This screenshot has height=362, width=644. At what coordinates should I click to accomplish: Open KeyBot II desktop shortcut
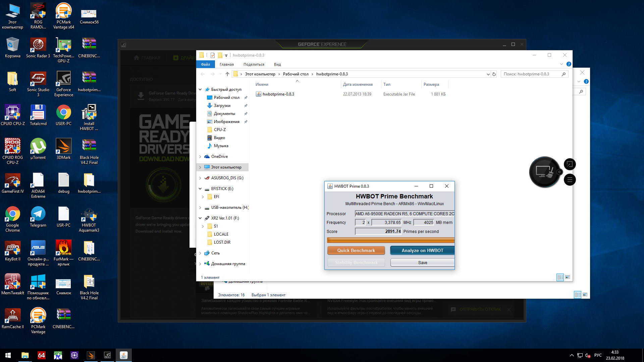click(12, 250)
